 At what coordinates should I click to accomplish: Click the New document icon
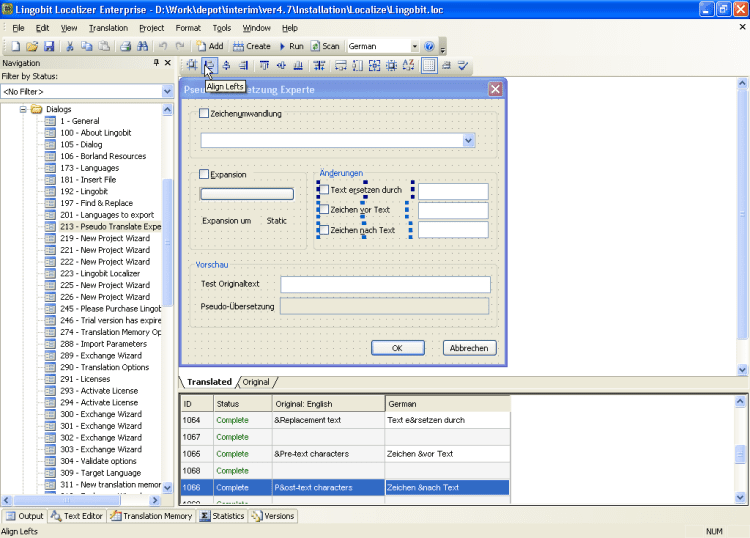click(15, 46)
